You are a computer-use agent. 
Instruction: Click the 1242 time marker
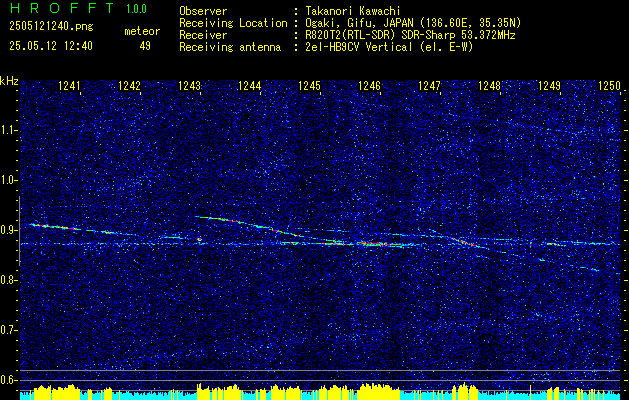tap(130, 85)
